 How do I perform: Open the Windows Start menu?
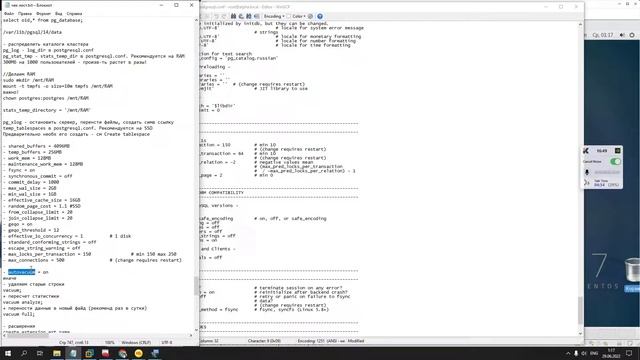(8, 353)
